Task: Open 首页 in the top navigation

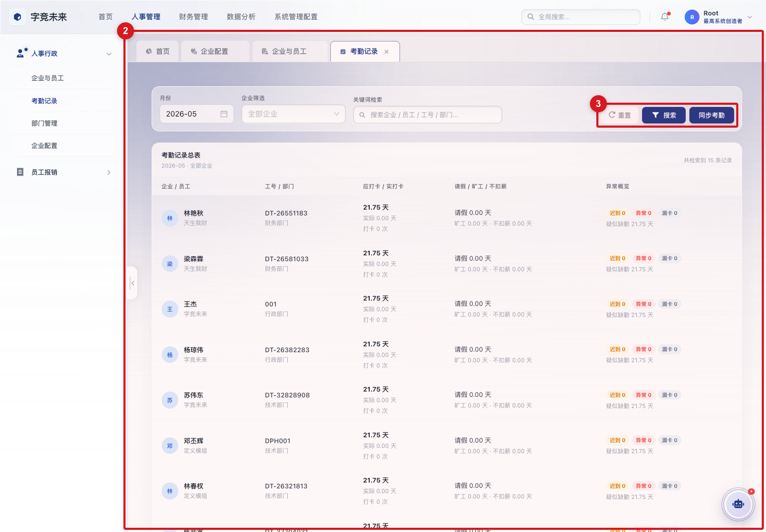Action: [x=105, y=17]
